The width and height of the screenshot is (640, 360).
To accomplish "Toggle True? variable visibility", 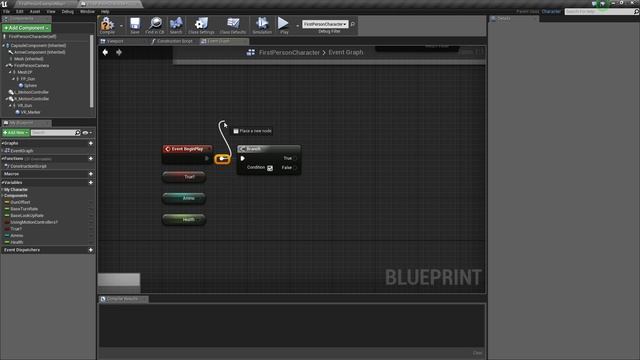I will click(91, 229).
